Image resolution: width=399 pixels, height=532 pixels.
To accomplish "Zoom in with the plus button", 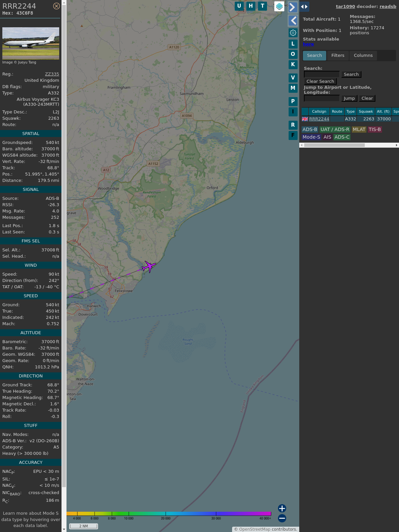I will coord(282,508).
